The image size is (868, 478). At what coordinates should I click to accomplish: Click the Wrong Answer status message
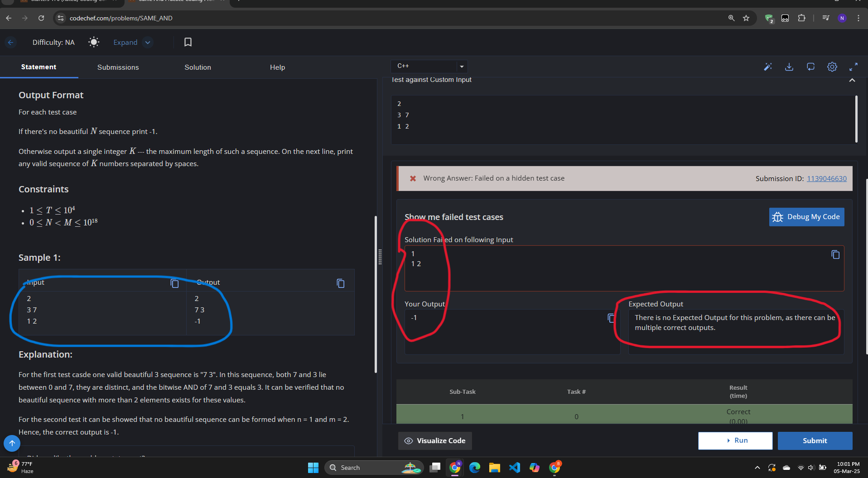point(493,178)
